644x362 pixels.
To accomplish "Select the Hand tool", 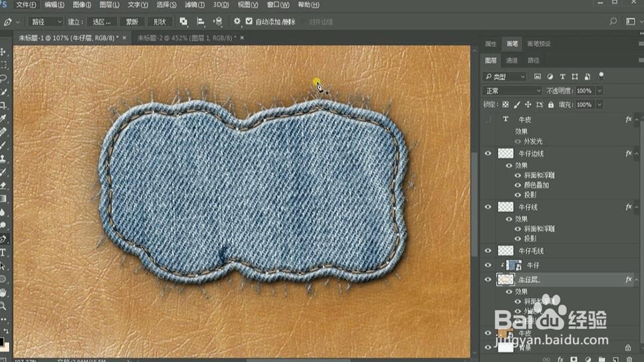I will click(x=3, y=293).
